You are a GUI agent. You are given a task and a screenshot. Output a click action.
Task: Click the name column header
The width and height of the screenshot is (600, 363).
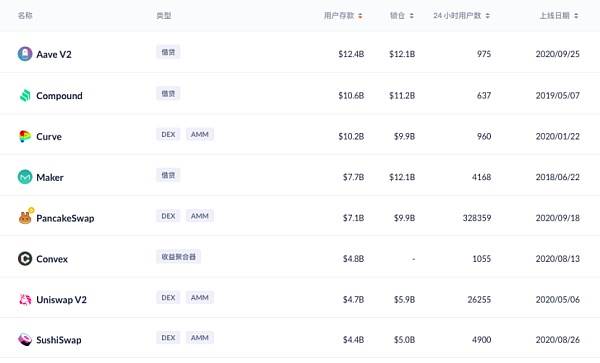(x=25, y=16)
